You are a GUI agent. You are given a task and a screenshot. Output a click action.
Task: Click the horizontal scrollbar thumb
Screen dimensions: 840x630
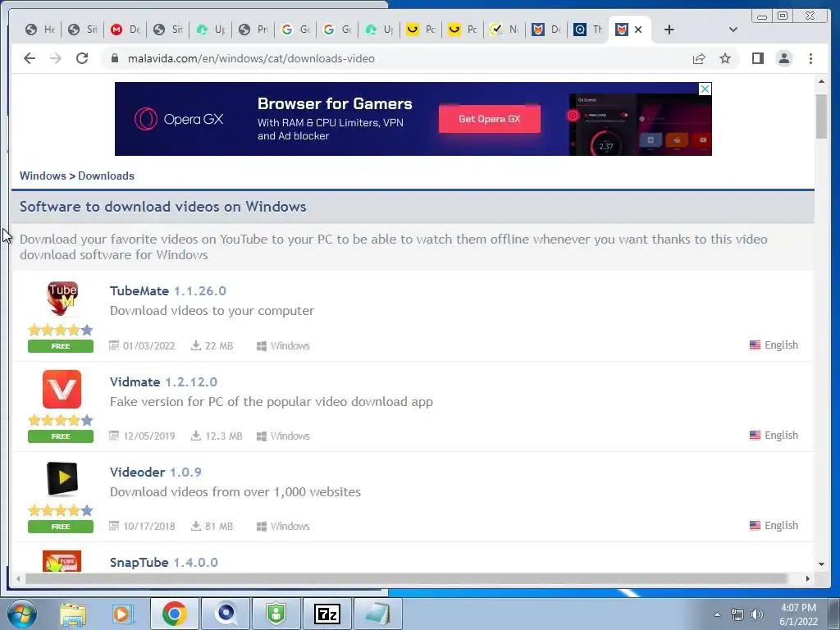(x=406, y=578)
